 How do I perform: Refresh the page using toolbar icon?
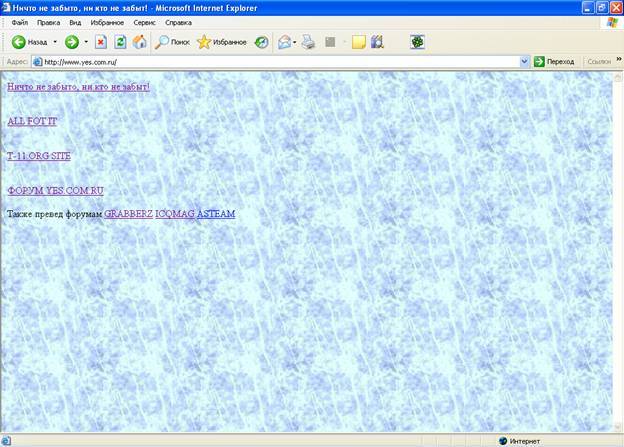(x=120, y=42)
